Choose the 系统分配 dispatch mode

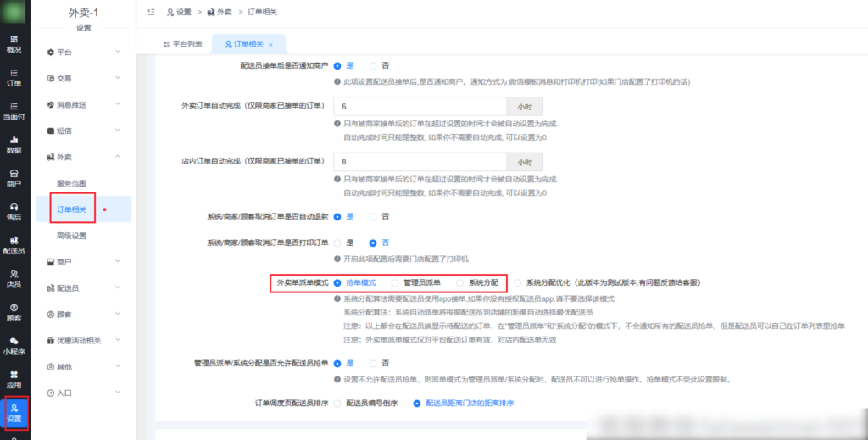pos(459,282)
